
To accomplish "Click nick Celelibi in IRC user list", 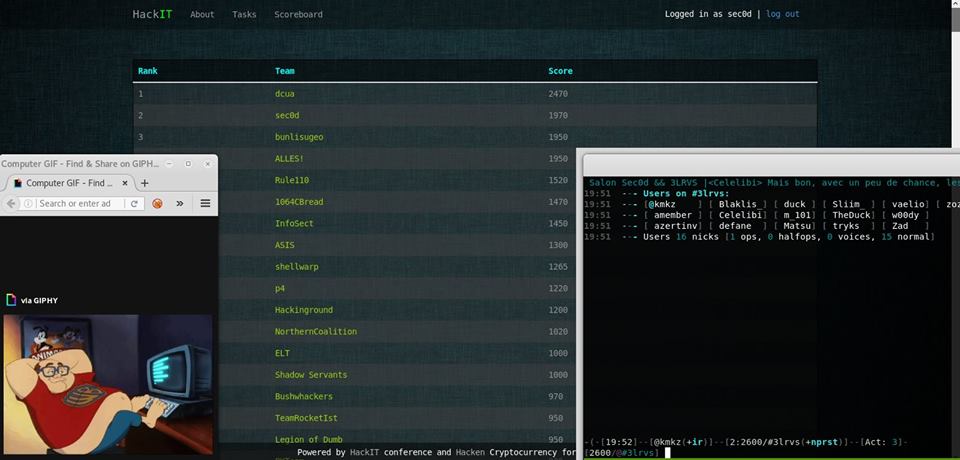I will [740, 215].
